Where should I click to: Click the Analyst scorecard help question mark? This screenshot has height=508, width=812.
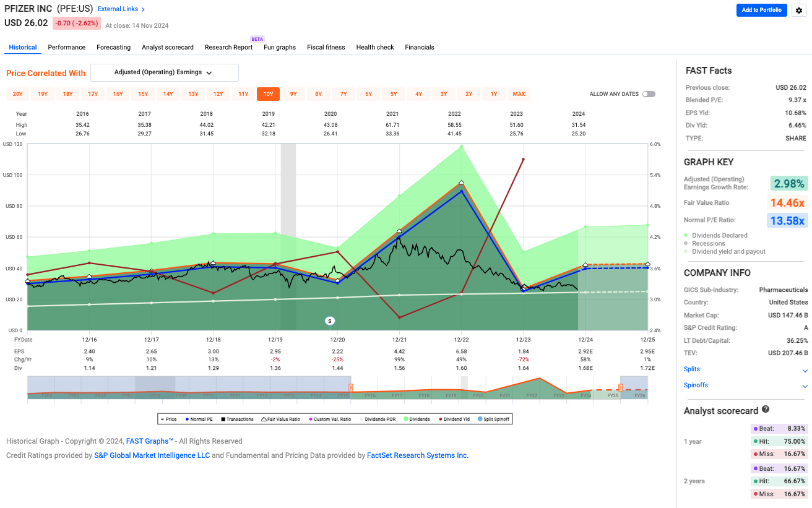click(x=766, y=410)
